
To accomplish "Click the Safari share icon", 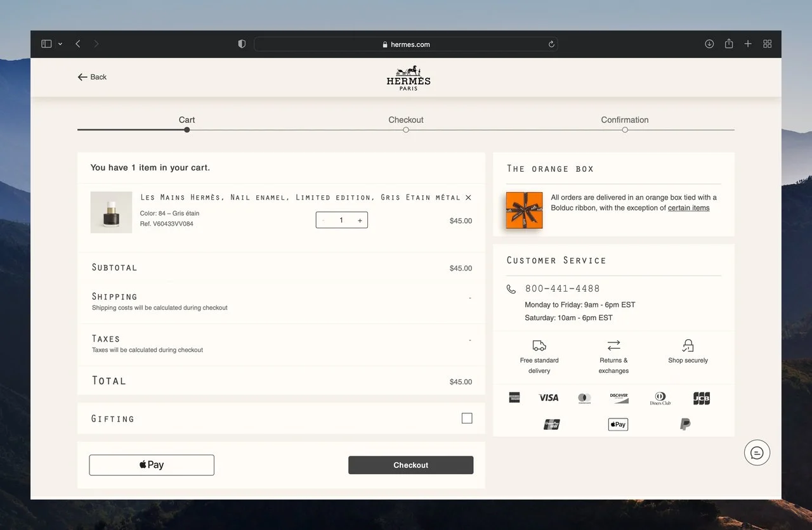I will (729, 44).
